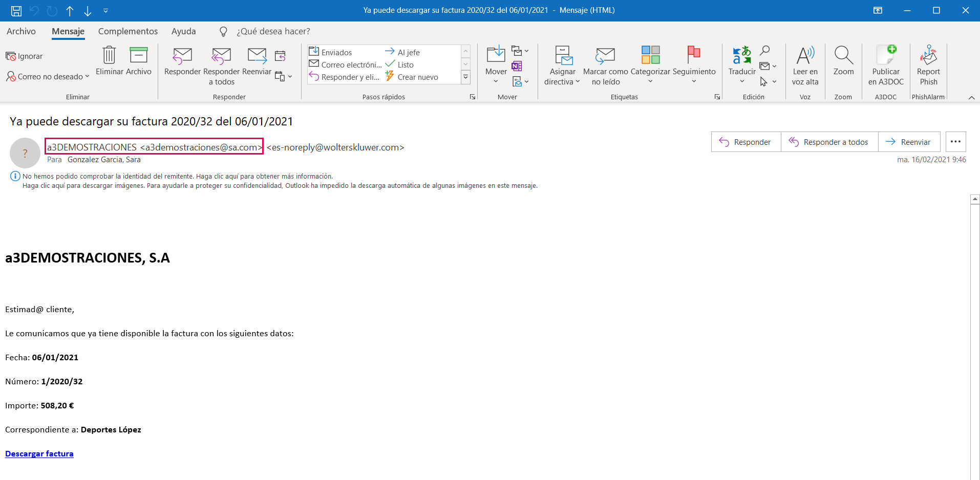Click Responder button in message header

point(745,142)
